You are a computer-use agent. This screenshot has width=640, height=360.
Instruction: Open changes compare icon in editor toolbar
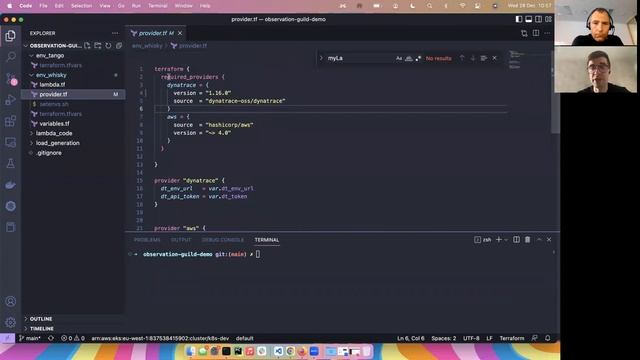click(x=524, y=33)
